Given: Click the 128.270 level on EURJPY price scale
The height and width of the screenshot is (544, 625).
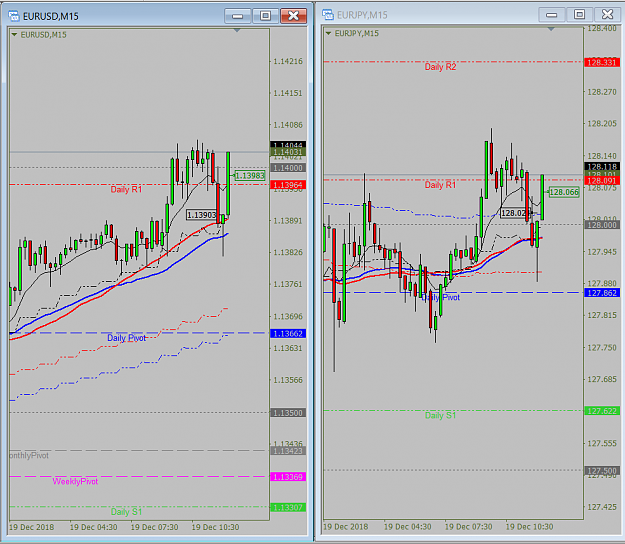Looking at the screenshot, I should click(x=602, y=92).
